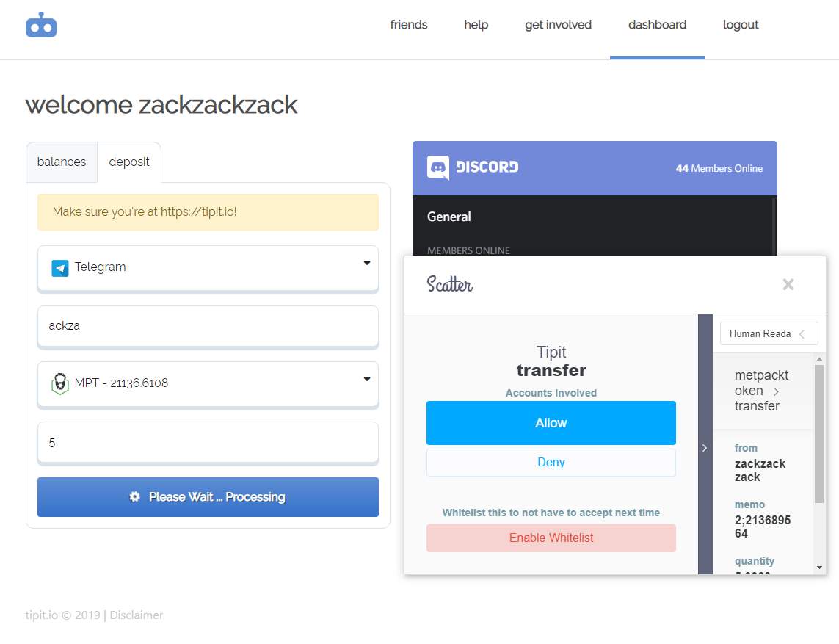The width and height of the screenshot is (839, 644).
Task: Switch to the deposit tab
Action: pos(129,162)
